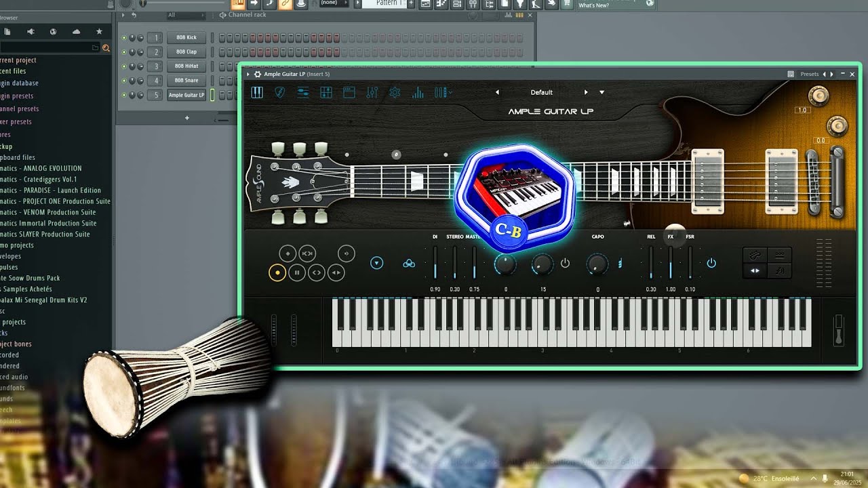Viewport: 868px width, 488px height.
Task: Open the (none) dropdown in top toolbar
Action: click(x=333, y=3)
